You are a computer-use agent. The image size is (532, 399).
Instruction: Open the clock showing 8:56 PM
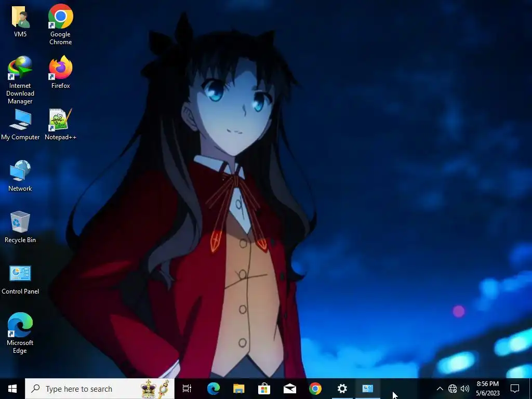488,389
